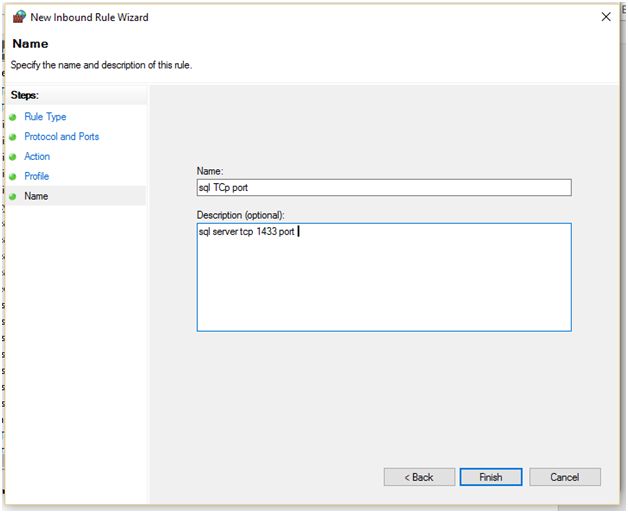Screen dimensions: 628x513
Task: Go to the Rule Type step
Action: click(45, 117)
